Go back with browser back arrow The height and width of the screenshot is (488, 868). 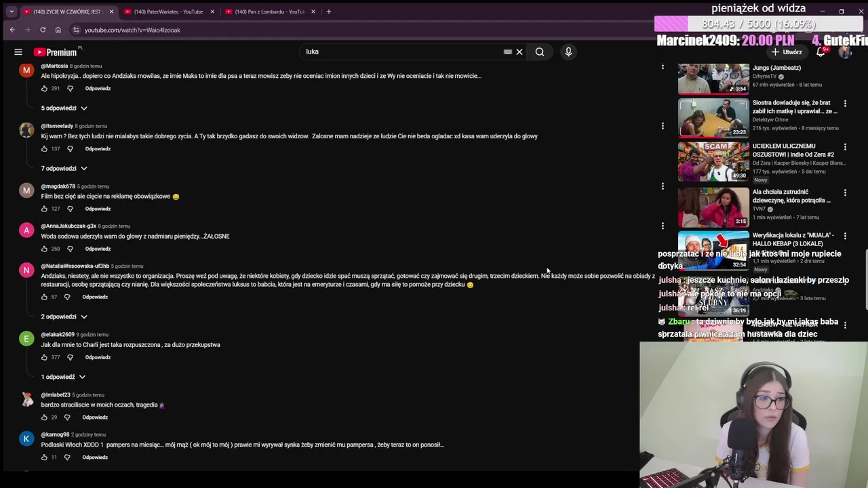click(12, 30)
